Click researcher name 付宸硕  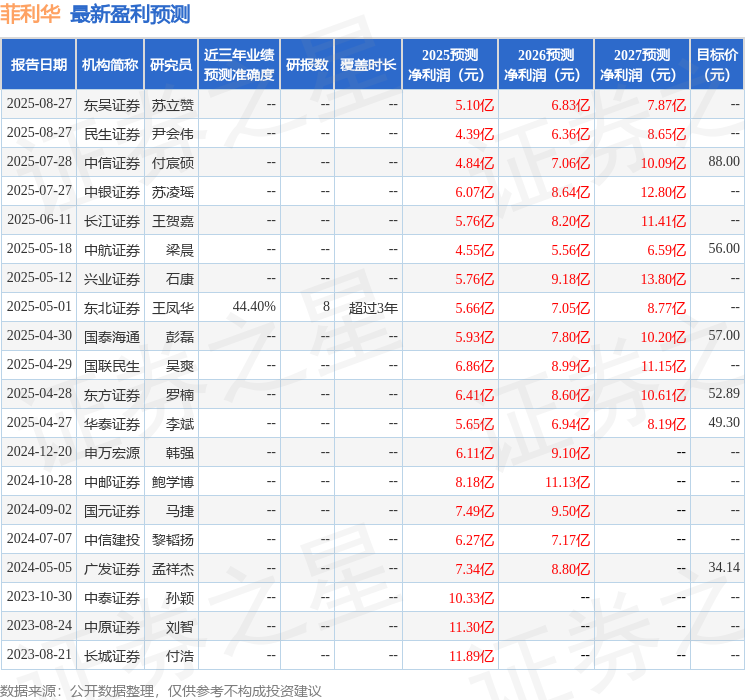point(173,163)
